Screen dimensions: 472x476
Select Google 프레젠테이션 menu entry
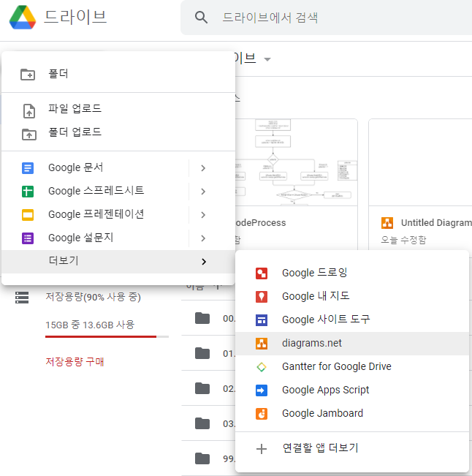(x=118, y=215)
